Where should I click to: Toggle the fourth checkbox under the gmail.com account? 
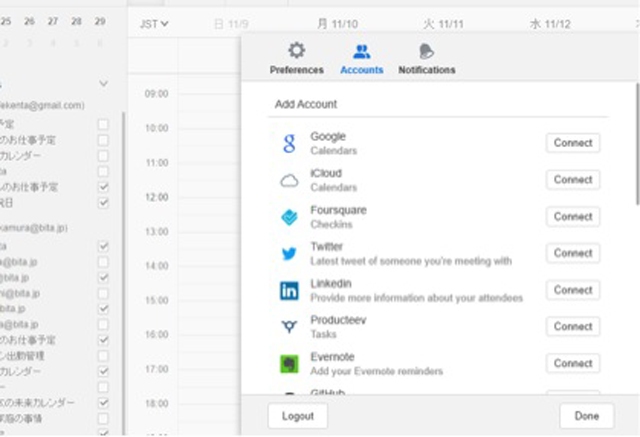104,171
